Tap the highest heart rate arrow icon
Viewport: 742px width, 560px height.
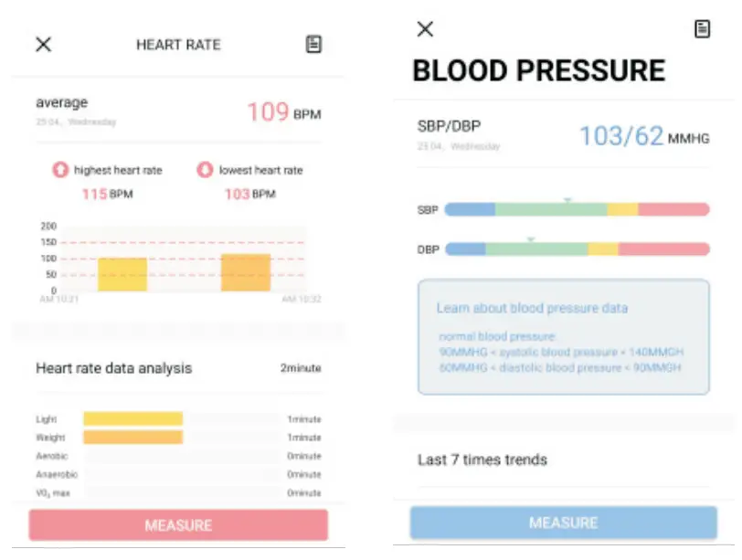(60, 170)
